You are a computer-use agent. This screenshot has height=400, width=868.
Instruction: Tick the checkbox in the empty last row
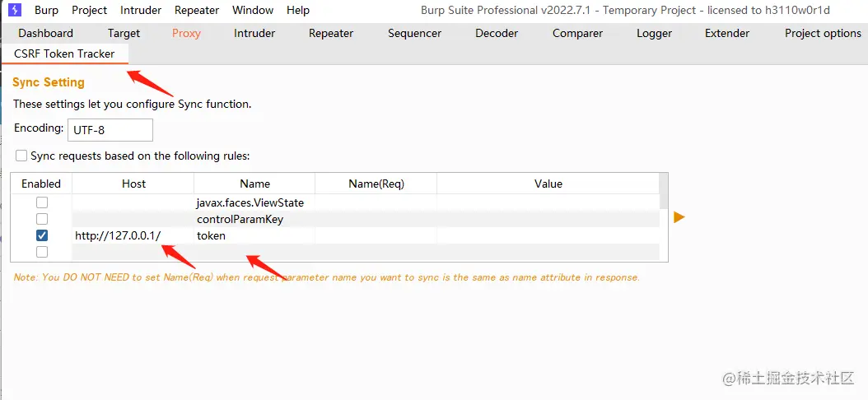[42, 253]
